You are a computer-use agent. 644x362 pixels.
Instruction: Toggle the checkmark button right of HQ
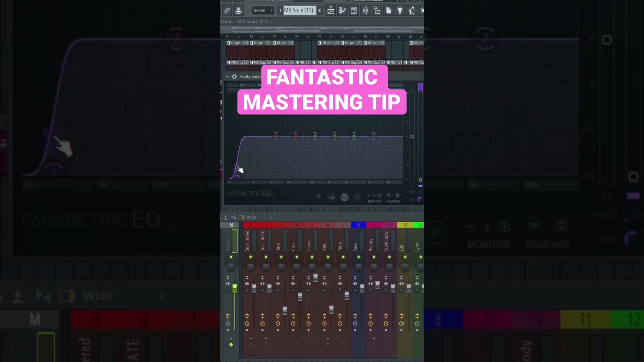(358, 197)
